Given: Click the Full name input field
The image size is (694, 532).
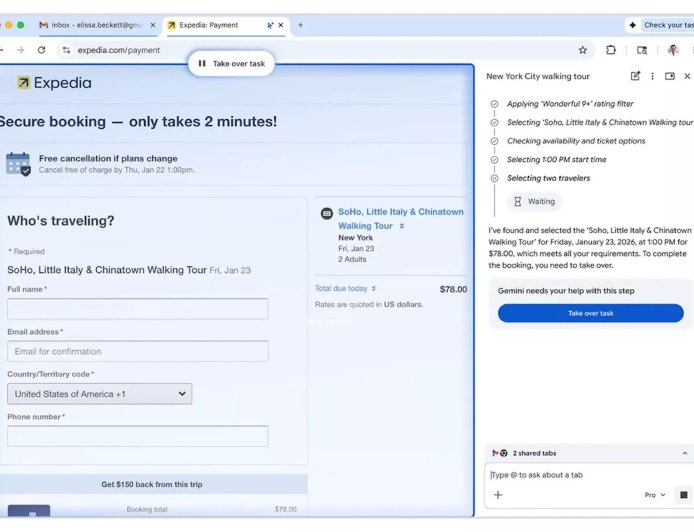Looking at the screenshot, I should point(137,309).
